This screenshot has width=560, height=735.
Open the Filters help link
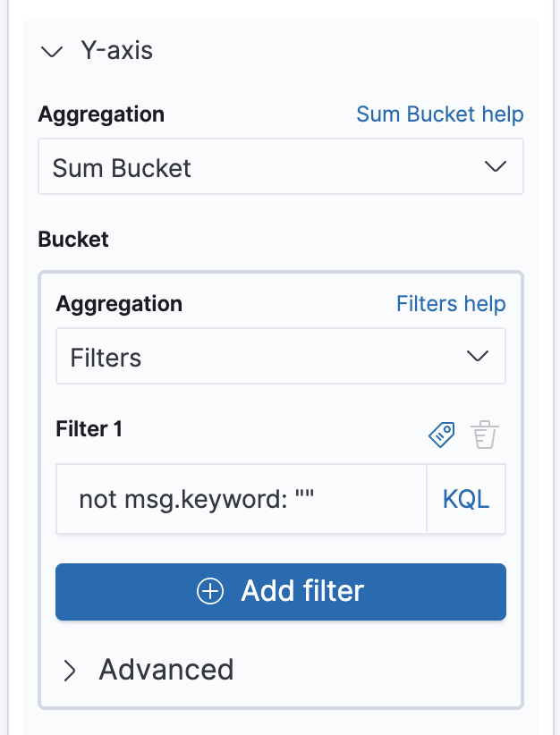point(450,304)
